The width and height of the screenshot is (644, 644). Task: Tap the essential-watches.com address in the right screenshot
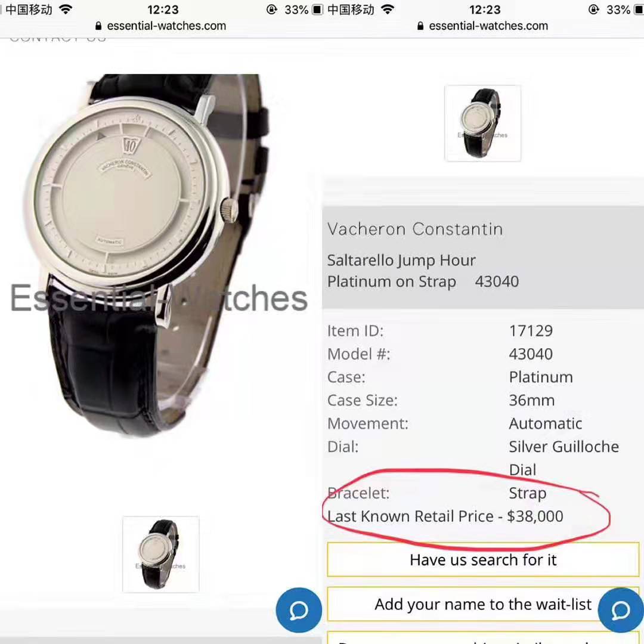tap(488, 26)
